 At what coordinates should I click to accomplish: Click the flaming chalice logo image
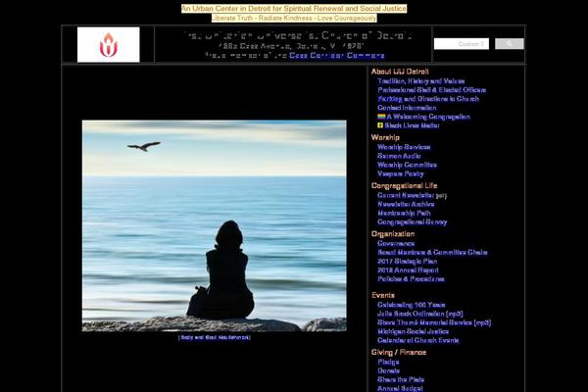click(x=109, y=44)
